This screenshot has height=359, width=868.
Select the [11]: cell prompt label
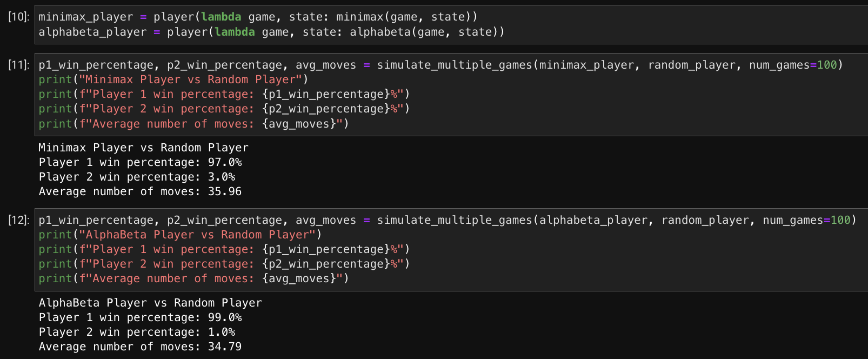tap(19, 65)
